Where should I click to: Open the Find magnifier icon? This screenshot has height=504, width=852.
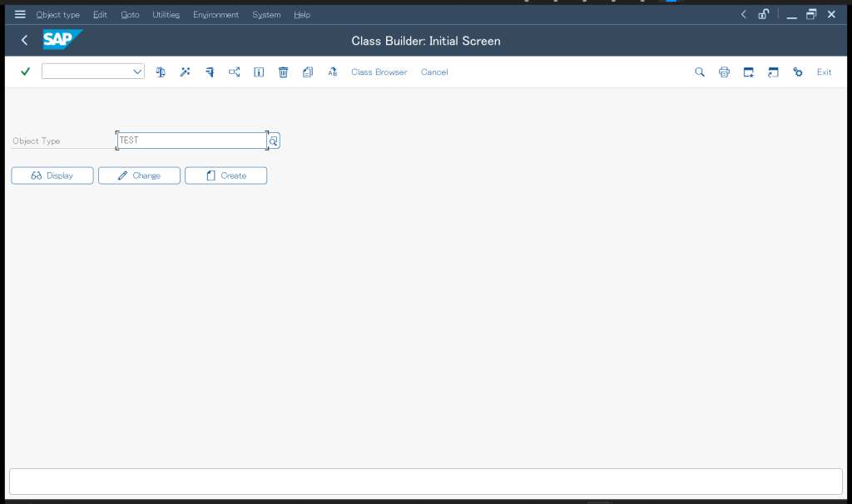[700, 72]
